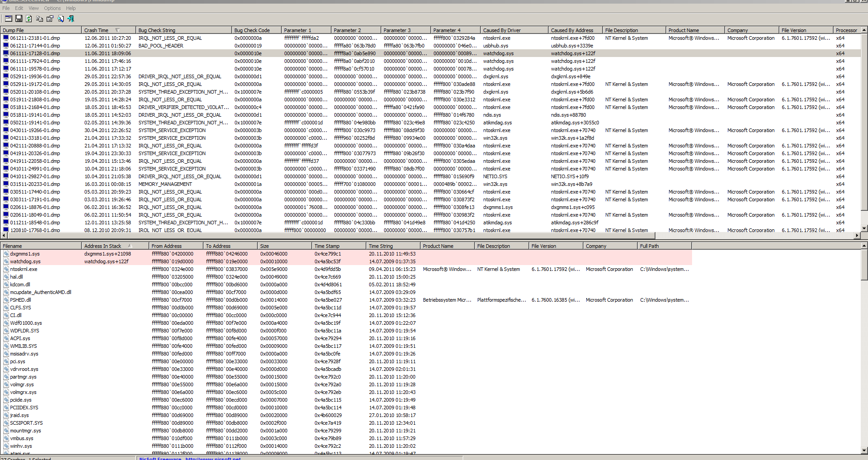The height and width of the screenshot is (460, 868).
Task: Click the file icon beside pci.sys
Action: click(x=6, y=361)
